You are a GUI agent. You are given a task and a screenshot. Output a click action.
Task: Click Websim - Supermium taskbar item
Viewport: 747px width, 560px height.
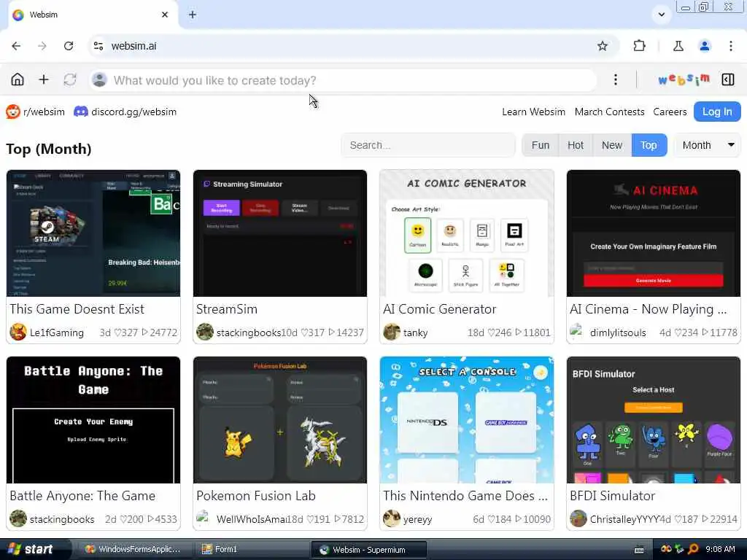pos(368,550)
